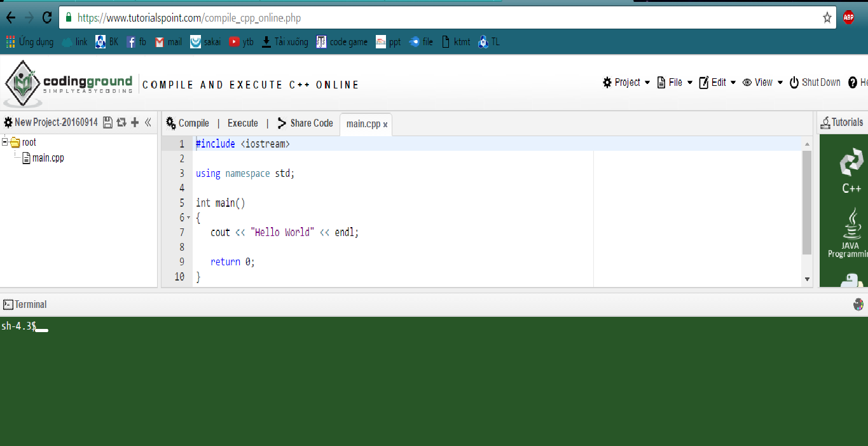This screenshot has height=446, width=868.
Task: Open the File dropdown menu
Action: 675,83
